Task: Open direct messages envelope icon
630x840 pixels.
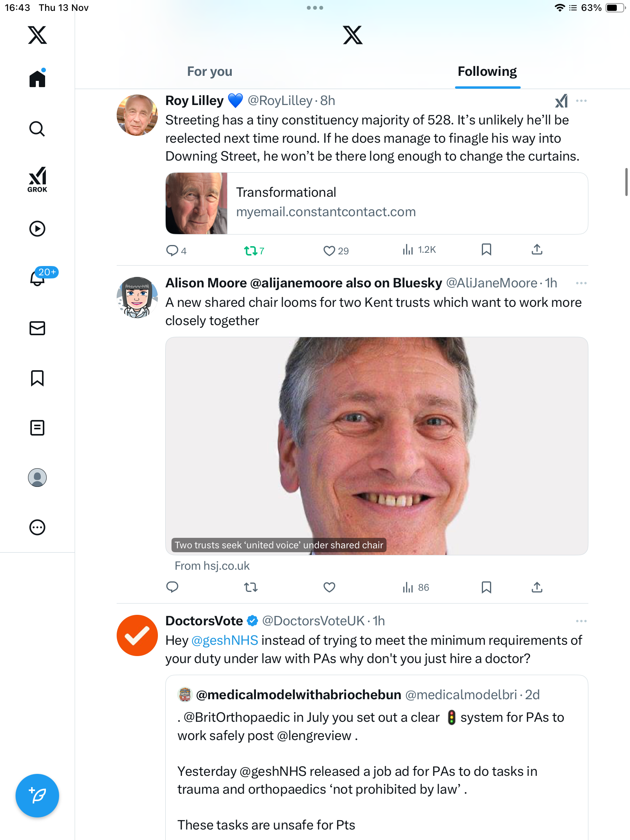Action: point(37,328)
